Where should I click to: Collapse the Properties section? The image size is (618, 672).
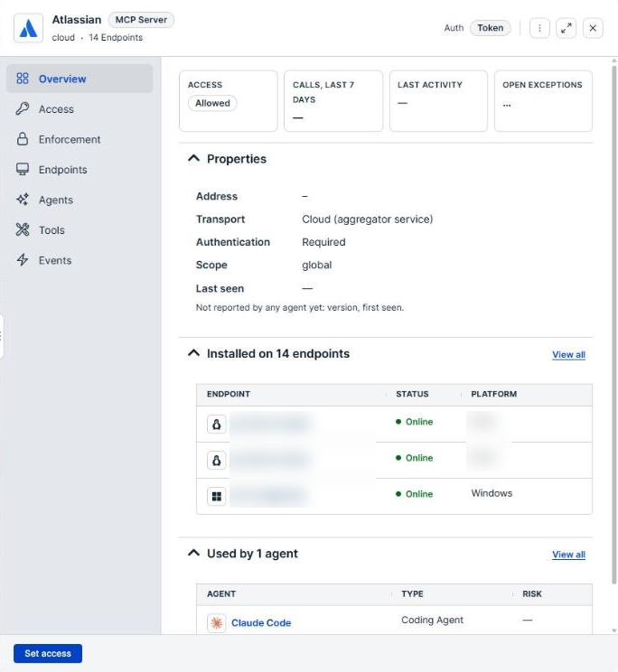(193, 158)
